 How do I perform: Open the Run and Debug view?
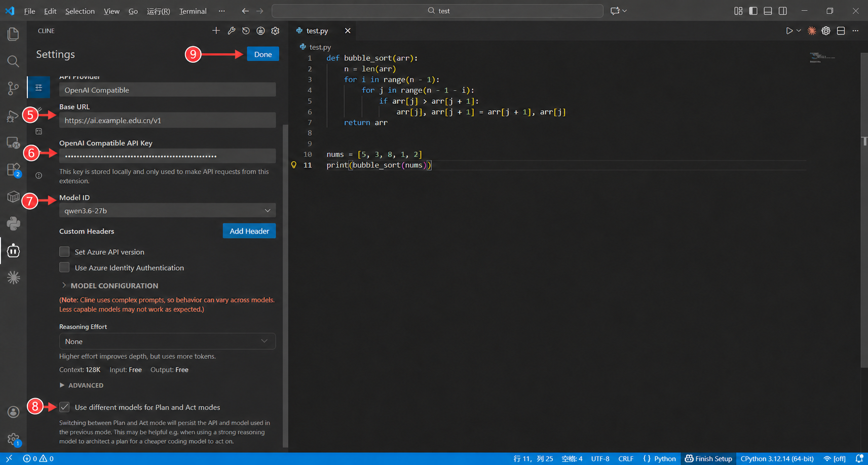13,116
